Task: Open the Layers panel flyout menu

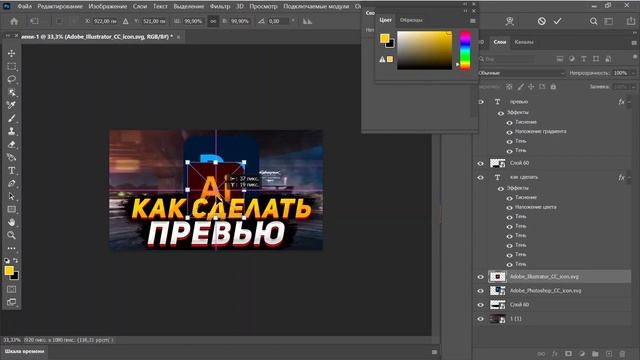Action: [634, 42]
